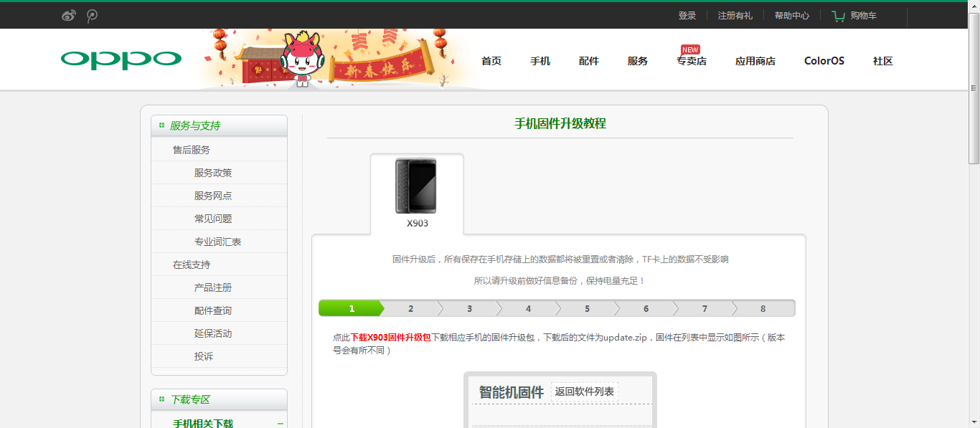Viewport: 980px width, 428px height.
Task: Open 投诉 sidebar link
Action: point(204,356)
